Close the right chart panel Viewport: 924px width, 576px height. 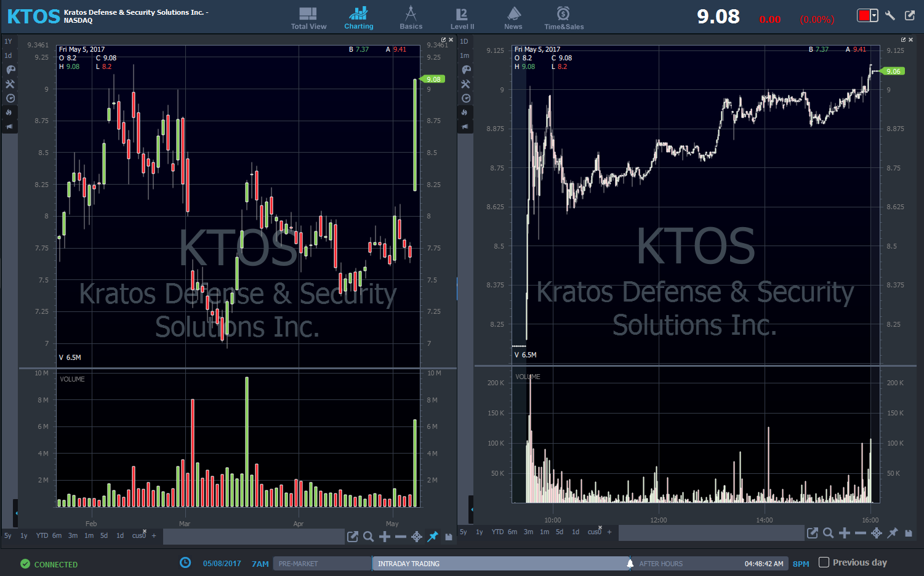click(911, 40)
